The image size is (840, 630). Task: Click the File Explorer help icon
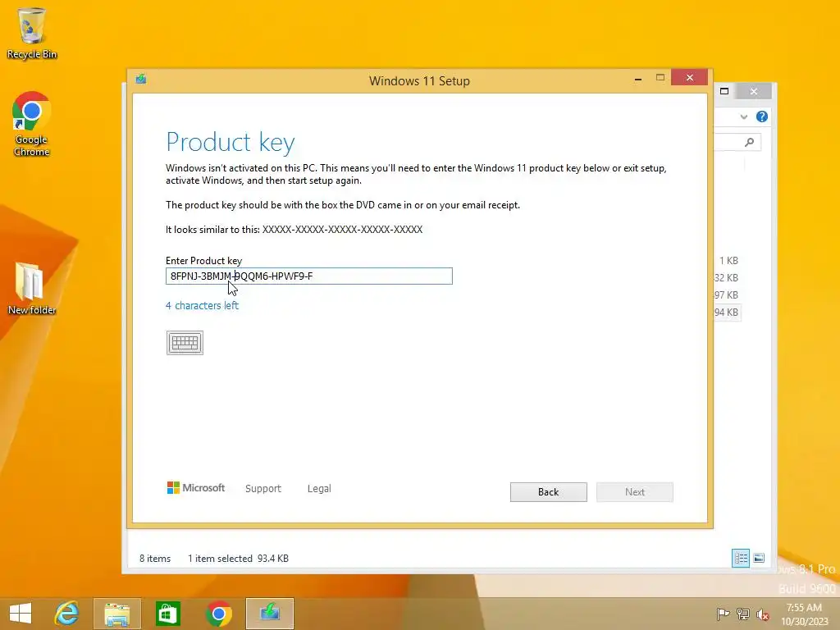762,116
